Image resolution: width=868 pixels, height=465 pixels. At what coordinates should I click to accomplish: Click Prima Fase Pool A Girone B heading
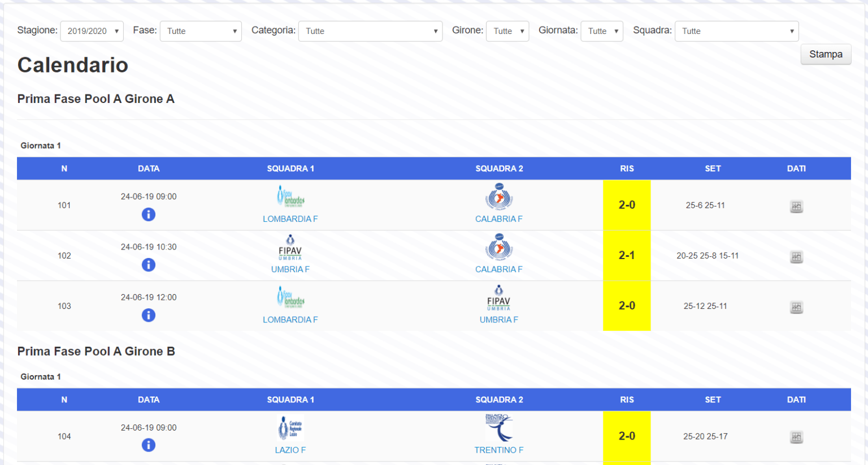(x=96, y=351)
